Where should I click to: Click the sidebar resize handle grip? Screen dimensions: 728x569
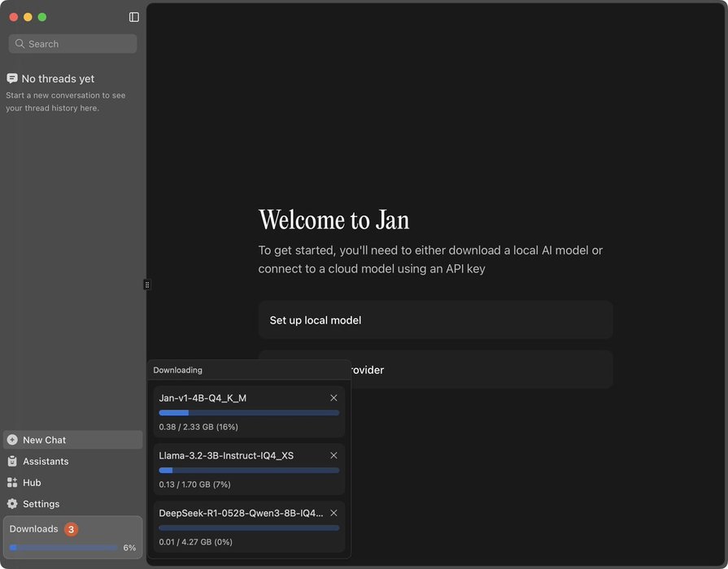point(146,284)
